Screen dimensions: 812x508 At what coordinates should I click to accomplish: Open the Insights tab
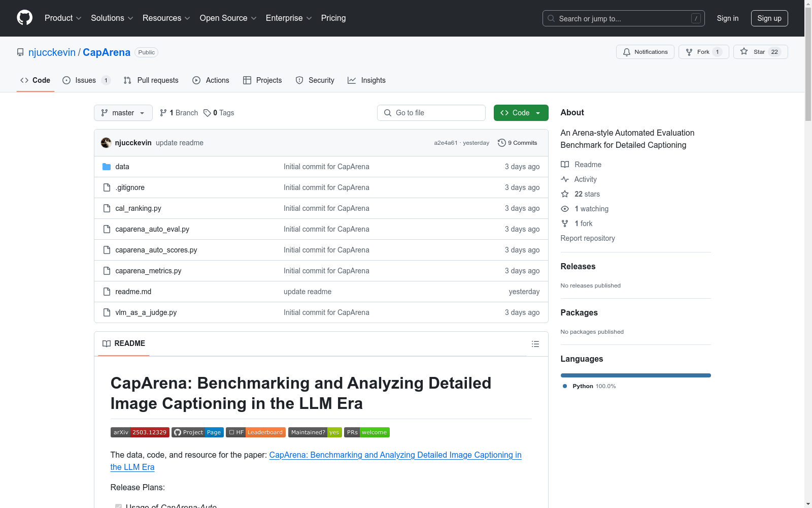coord(366,80)
